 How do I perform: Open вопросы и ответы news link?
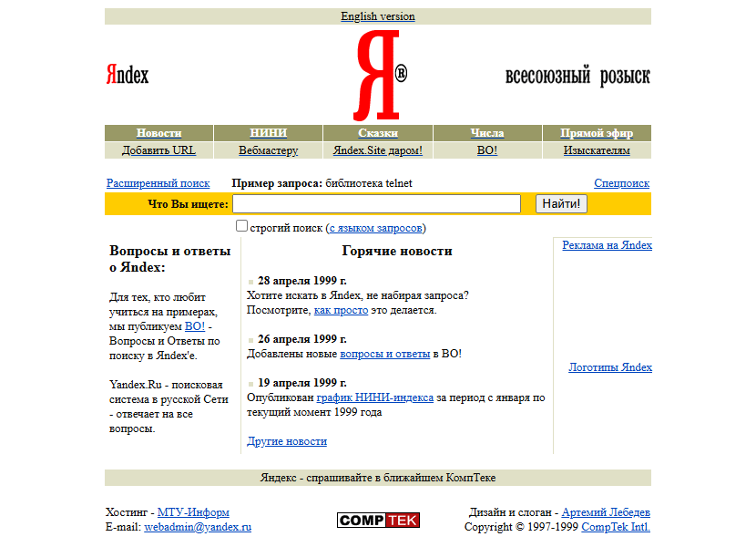384,354
